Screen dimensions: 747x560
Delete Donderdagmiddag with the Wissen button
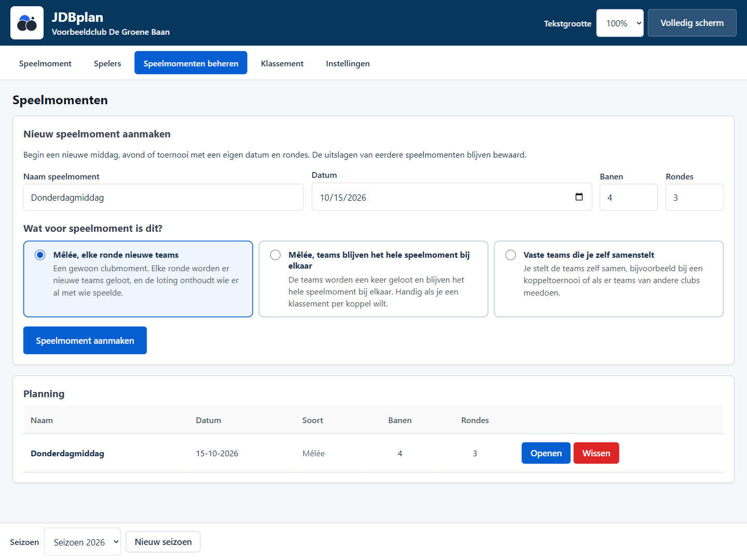[x=596, y=453]
